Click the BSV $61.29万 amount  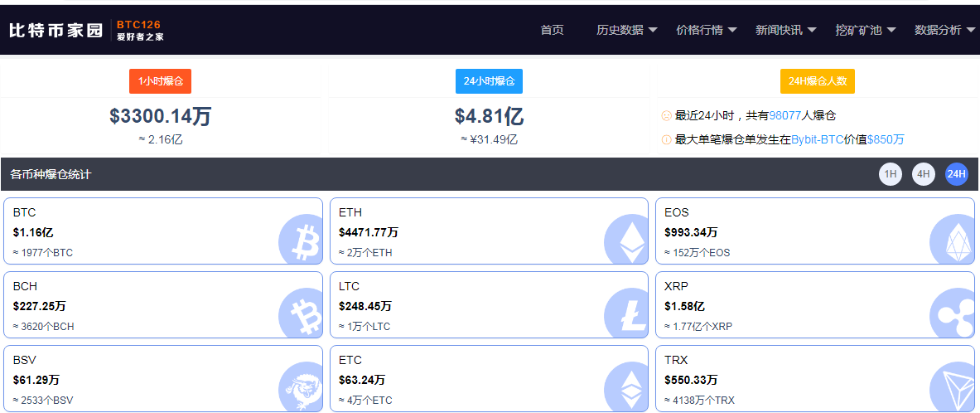[36, 380]
